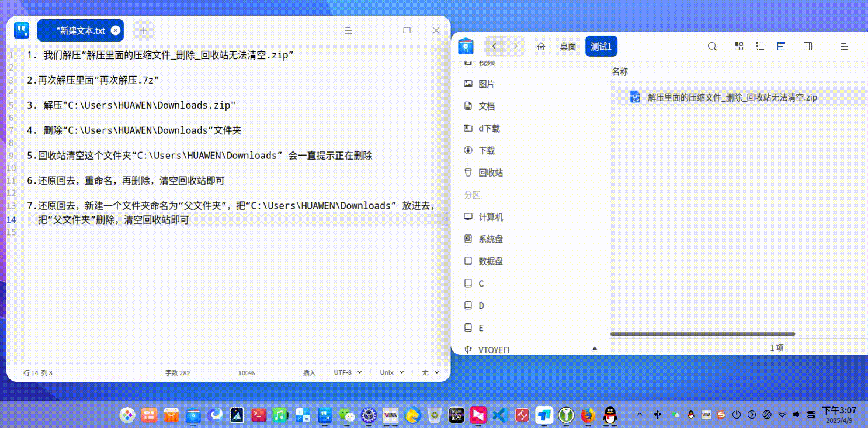Open the music player dock icon

281,415
